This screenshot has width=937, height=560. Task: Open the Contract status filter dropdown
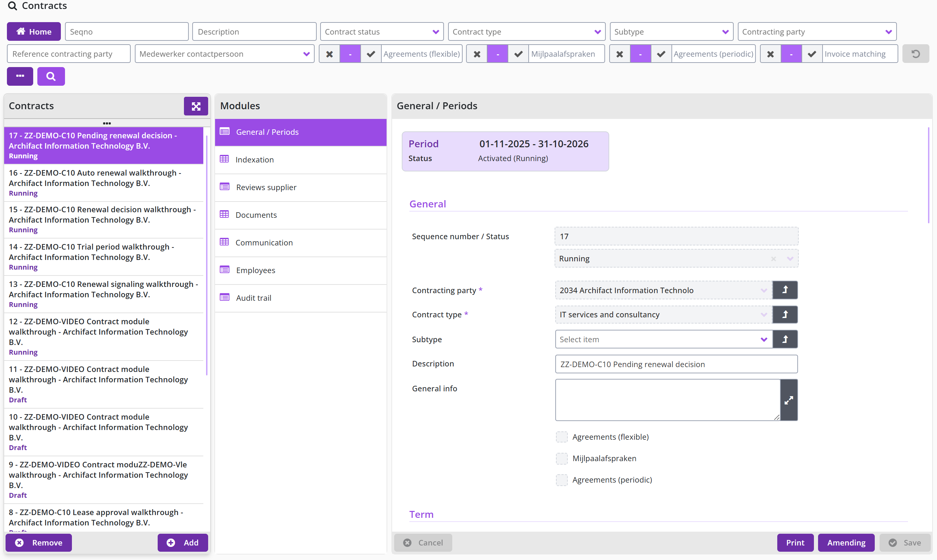[382, 31]
